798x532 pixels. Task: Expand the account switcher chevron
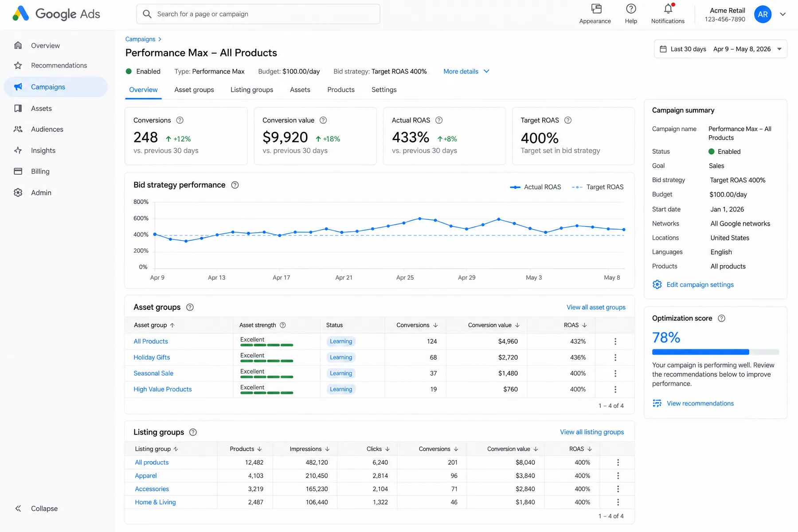click(x=783, y=14)
